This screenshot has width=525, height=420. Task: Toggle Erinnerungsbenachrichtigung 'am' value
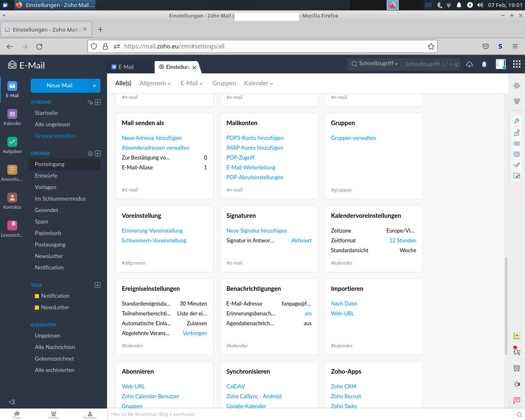tap(308, 313)
